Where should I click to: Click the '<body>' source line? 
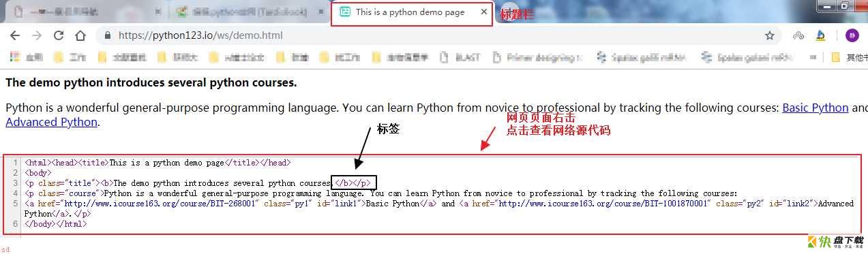[x=38, y=173]
